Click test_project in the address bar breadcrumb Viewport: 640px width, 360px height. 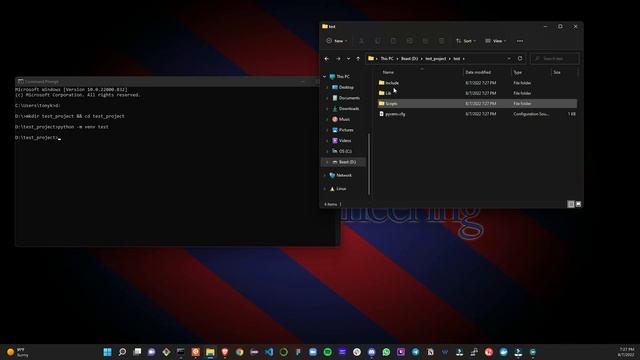[436, 59]
